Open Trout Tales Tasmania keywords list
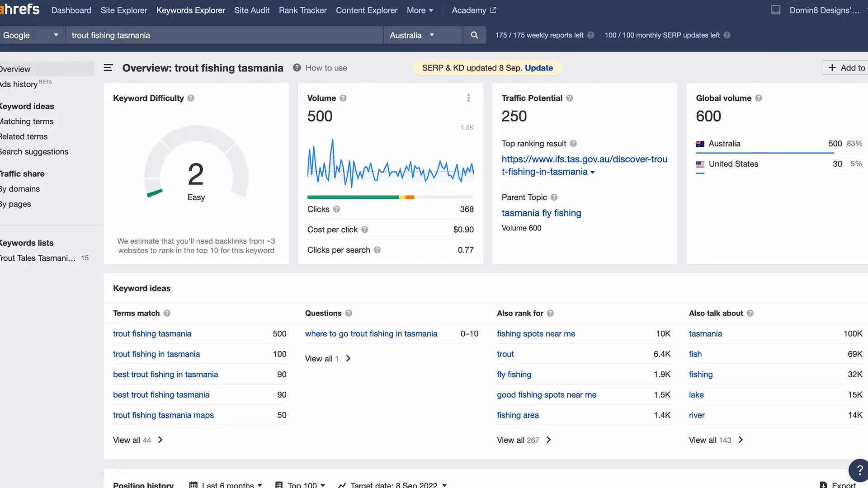The width and height of the screenshot is (868, 488). pos(38,258)
